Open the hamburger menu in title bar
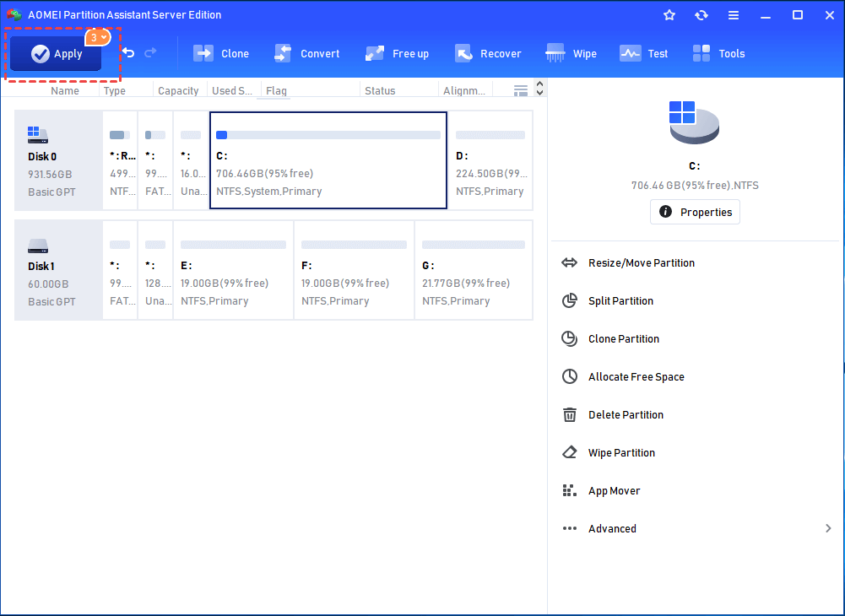Viewport: 845px width, 616px height. [x=734, y=15]
